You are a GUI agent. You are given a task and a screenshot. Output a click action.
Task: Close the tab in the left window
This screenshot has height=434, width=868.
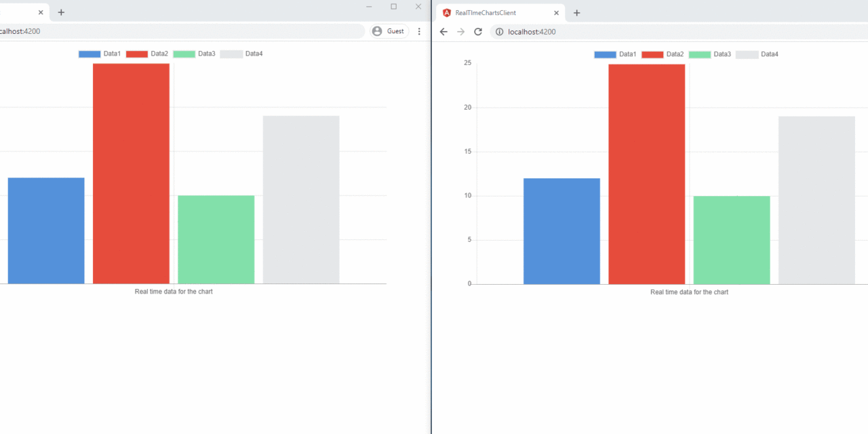click(x=41, y=12)
